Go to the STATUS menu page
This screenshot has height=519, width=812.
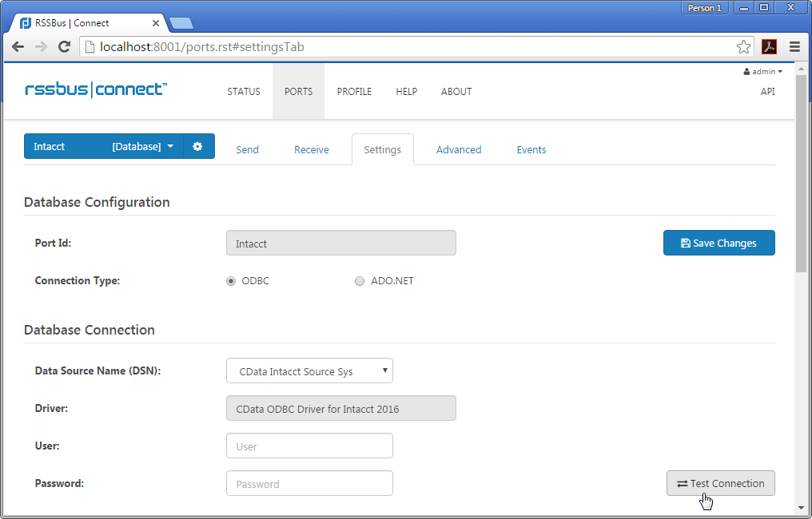(x=244, y=92)
